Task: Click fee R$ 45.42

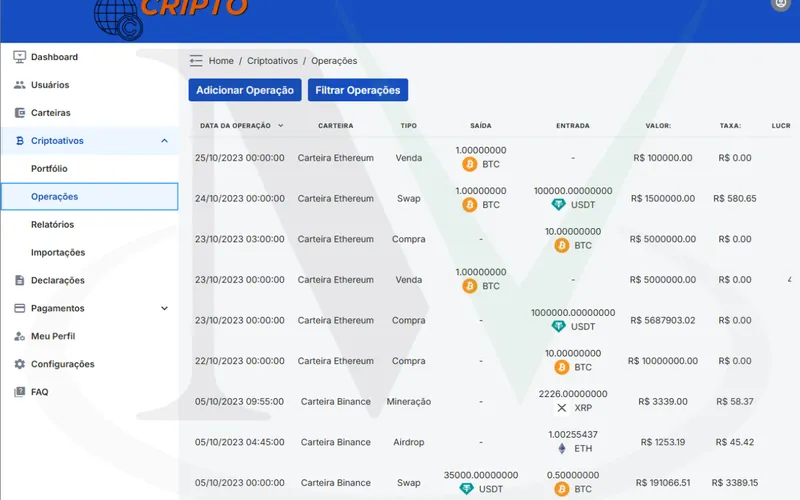Action: point(735,442)
